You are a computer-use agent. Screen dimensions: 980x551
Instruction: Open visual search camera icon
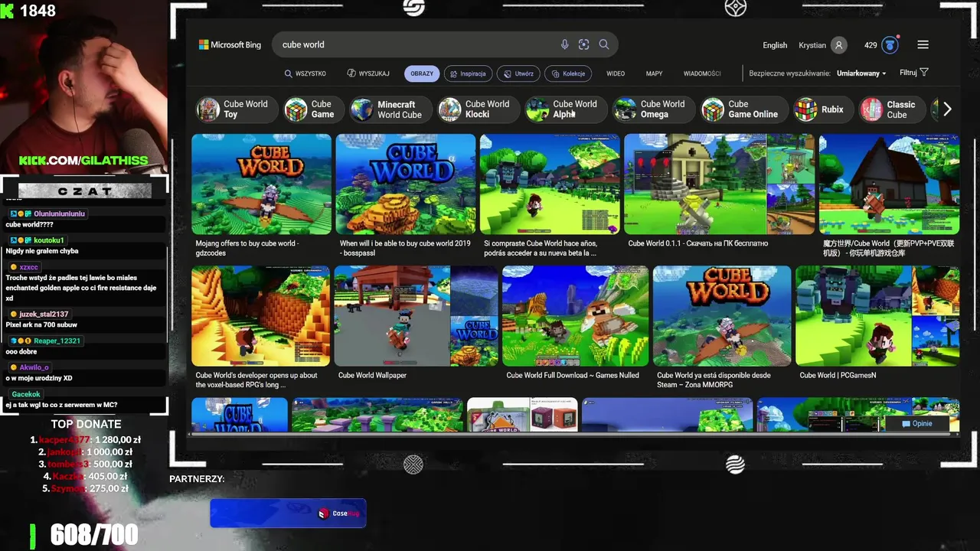[584, 44]
